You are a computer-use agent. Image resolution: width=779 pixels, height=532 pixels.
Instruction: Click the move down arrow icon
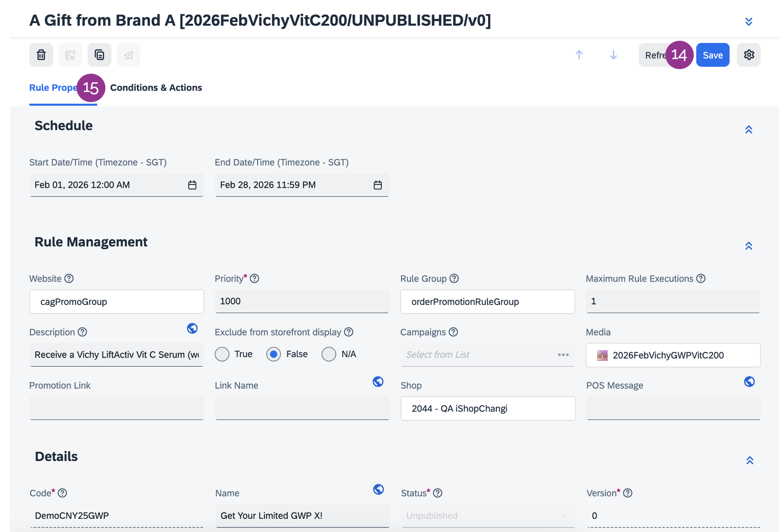614,55
